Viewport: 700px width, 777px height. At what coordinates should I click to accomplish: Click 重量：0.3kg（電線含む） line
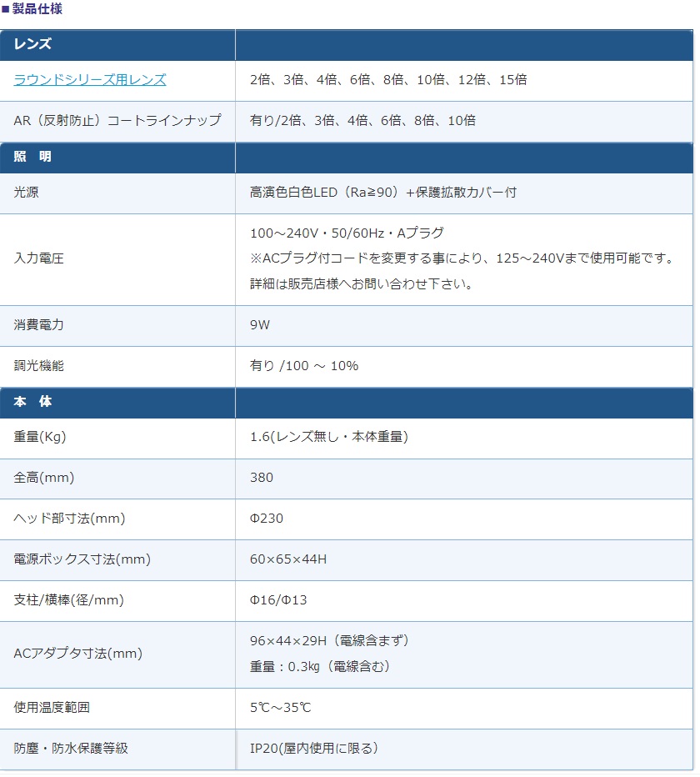tap(320, 666)
